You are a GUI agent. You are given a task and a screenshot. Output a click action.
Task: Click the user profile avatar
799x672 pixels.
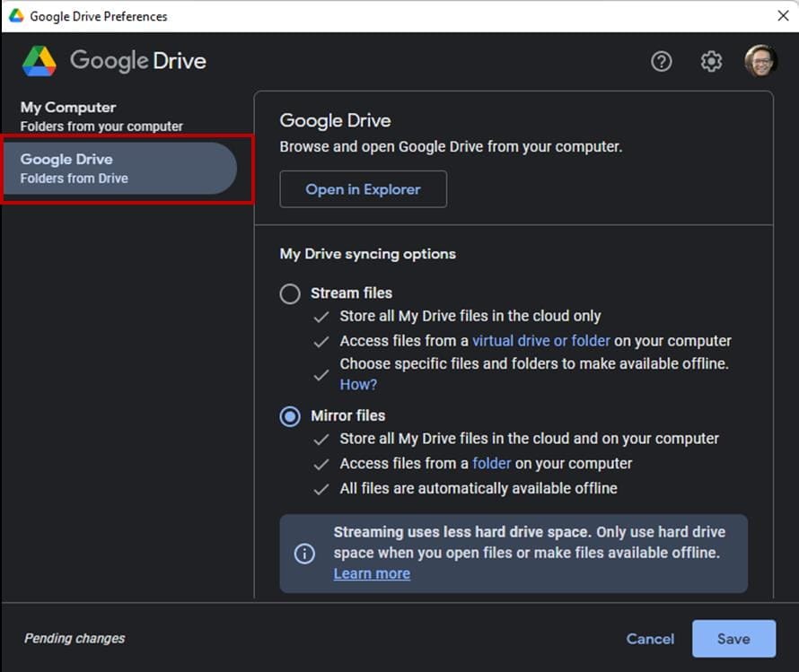point(760,61)
